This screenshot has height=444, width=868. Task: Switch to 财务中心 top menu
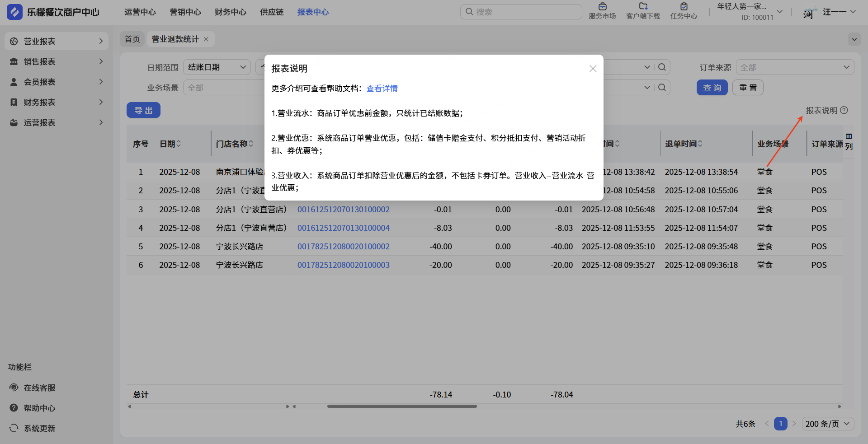231,12
